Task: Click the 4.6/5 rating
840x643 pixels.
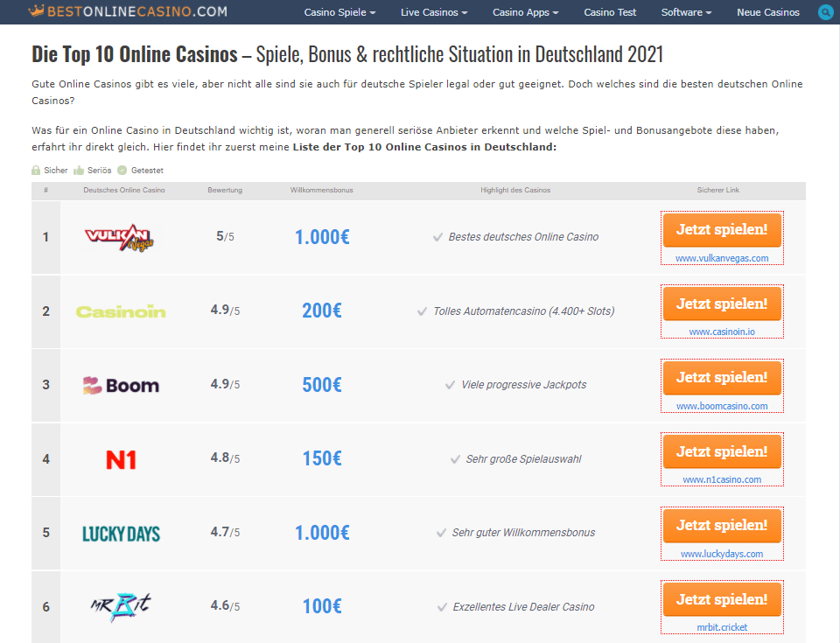Action: pyautogui.click(x=225, y=606)
